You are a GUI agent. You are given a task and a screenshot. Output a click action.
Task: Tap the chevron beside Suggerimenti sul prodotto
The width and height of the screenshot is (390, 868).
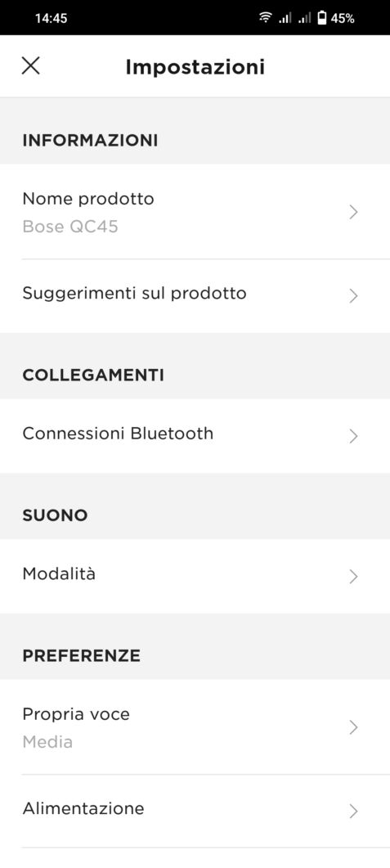click(x=354, y=296)
